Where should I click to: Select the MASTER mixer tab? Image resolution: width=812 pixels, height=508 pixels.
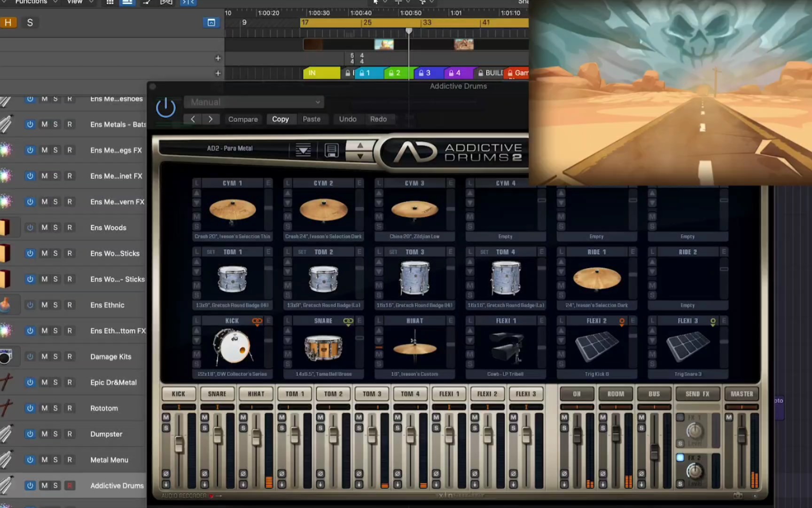[x=742, y=394]
